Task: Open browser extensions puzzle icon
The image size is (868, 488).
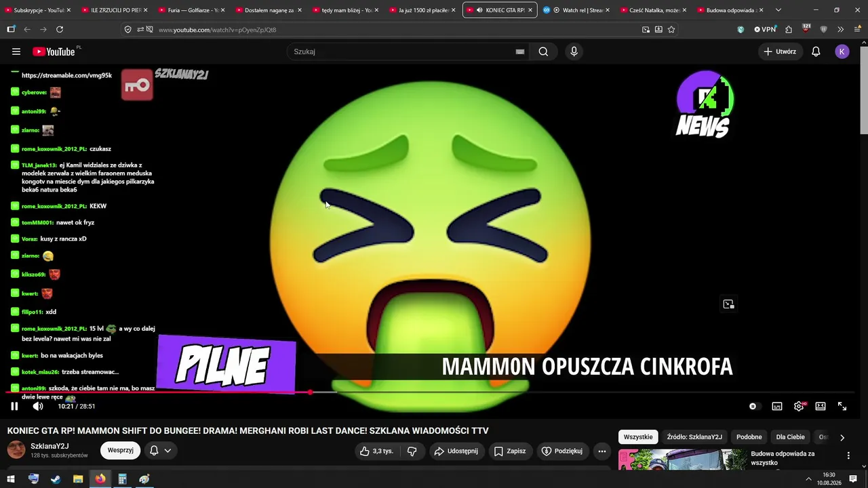Action: click(x=789, y=30)
